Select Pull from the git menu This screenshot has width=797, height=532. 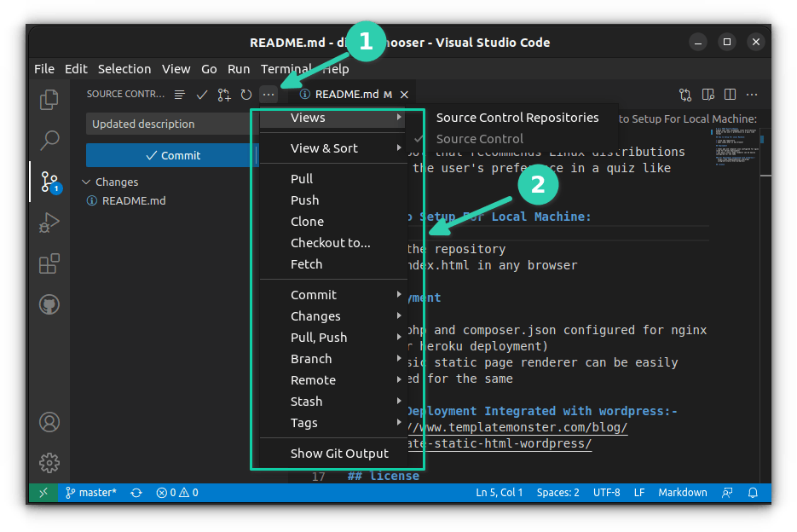point(302,179)
